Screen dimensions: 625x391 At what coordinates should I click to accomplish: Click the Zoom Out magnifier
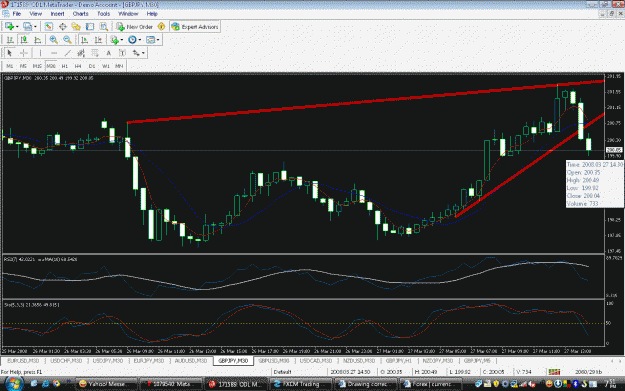click(67, 40)
